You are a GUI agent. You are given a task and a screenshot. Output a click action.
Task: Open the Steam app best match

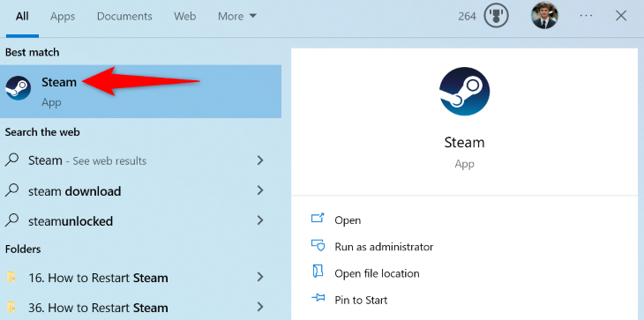coord(140,92)
